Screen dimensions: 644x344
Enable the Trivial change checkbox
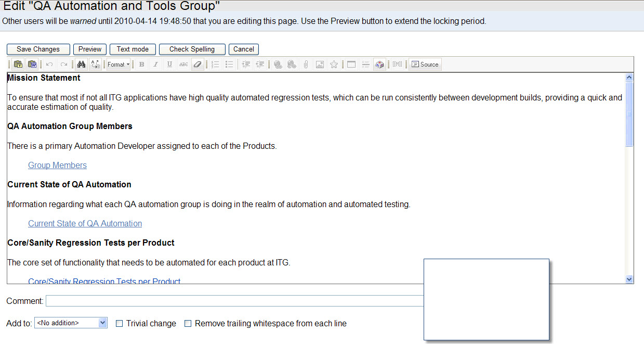click(119, 324)
